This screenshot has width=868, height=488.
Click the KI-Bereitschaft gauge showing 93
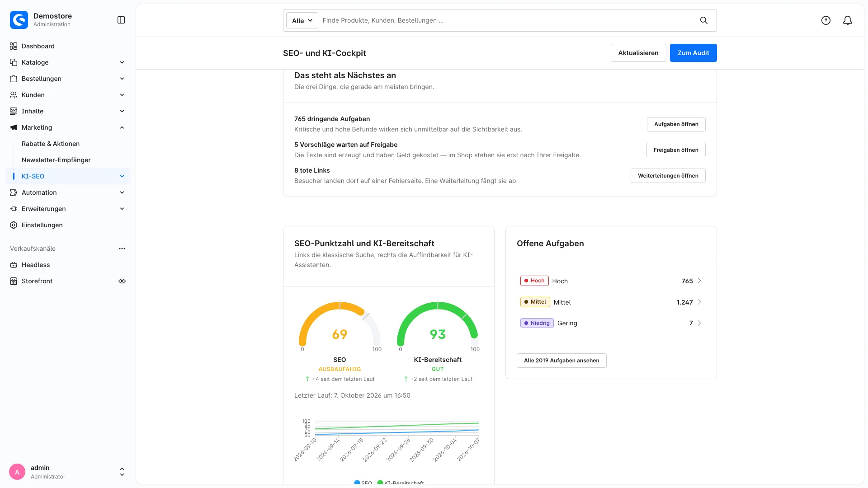pos(438,326)
